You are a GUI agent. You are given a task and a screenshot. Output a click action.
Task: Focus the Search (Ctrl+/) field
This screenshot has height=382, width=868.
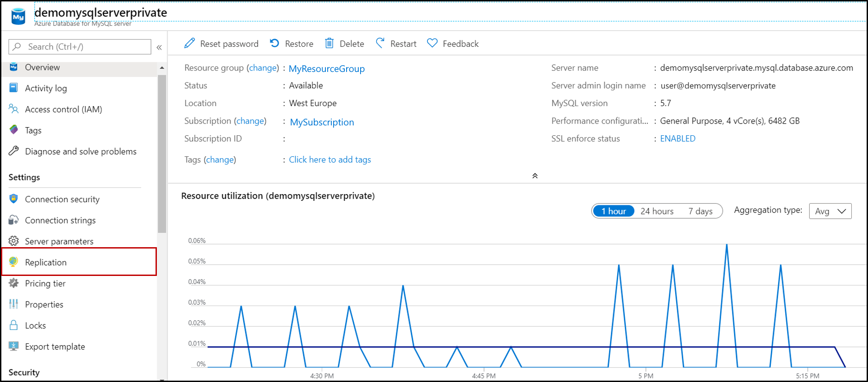click(80, 47)
